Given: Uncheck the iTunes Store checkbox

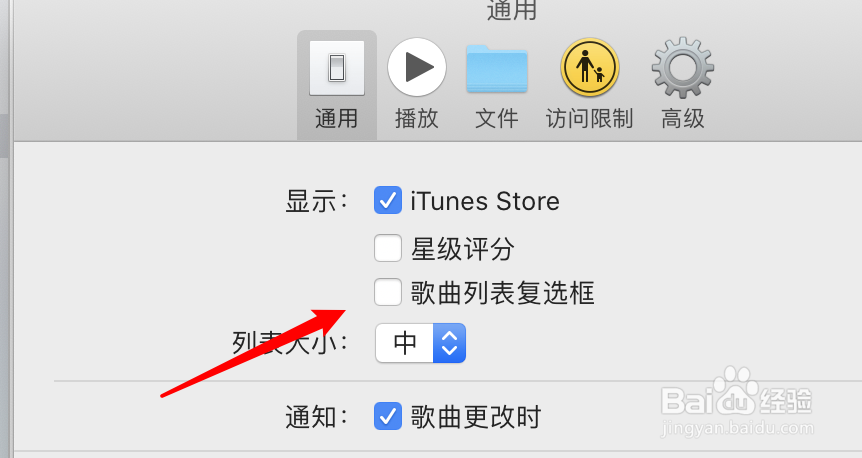Looking at the screenshot, I should click(388, 200).
